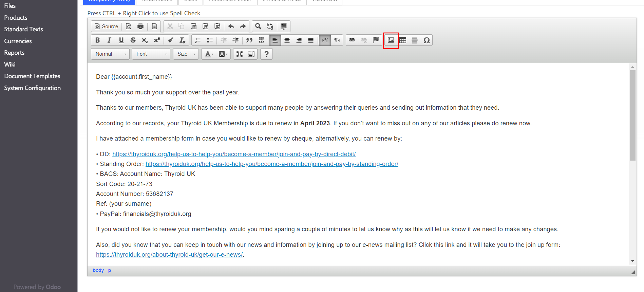Select the body element in the path bar
Viewport: 644px width, 292px height.
(x=98, y=270)
